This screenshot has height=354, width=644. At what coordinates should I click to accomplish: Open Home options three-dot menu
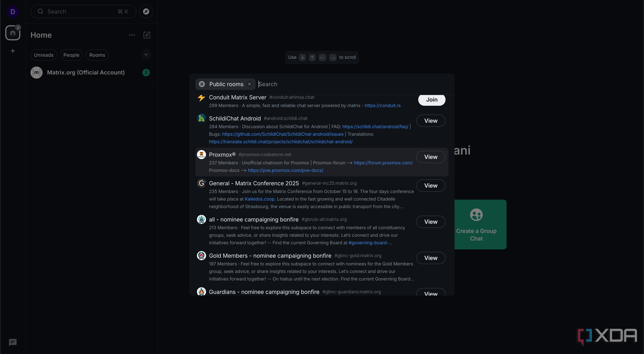[x=132, y=35]
